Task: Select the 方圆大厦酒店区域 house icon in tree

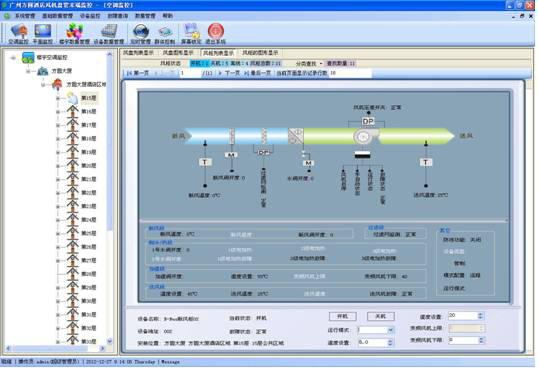Action: [57, 84]
